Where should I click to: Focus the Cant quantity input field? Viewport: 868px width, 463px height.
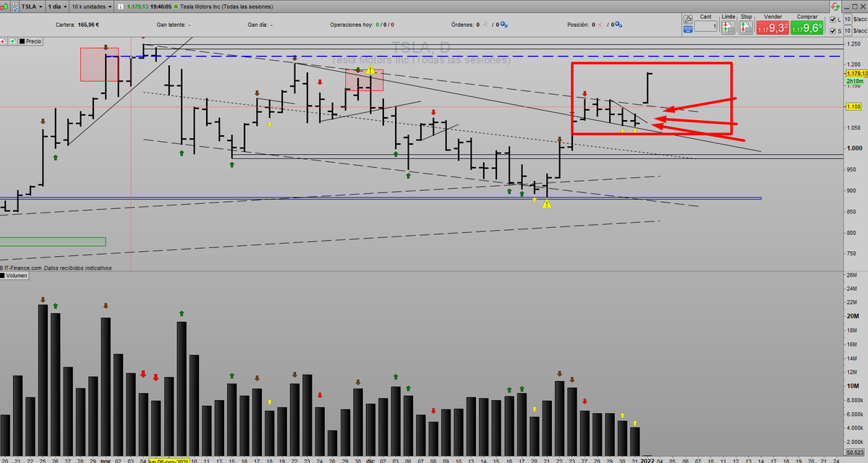(705, 27)
